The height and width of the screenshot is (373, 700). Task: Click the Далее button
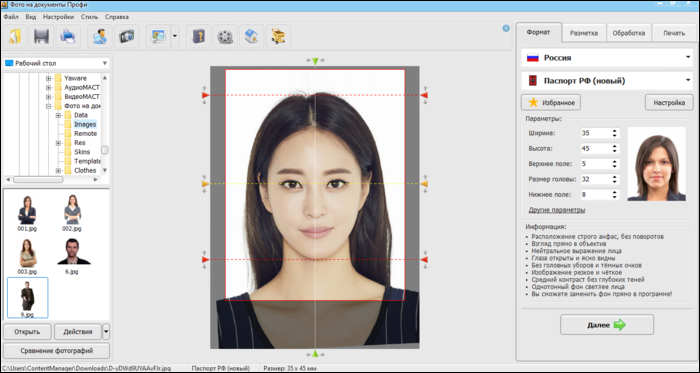pyautogui.click(x=607, y=325)
